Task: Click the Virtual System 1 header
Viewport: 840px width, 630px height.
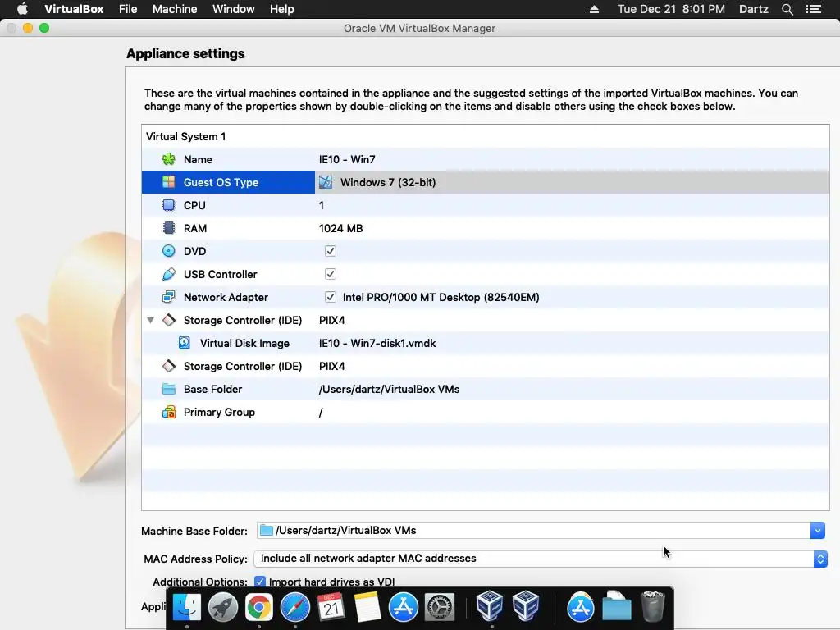Action: [x=185, y=136]
